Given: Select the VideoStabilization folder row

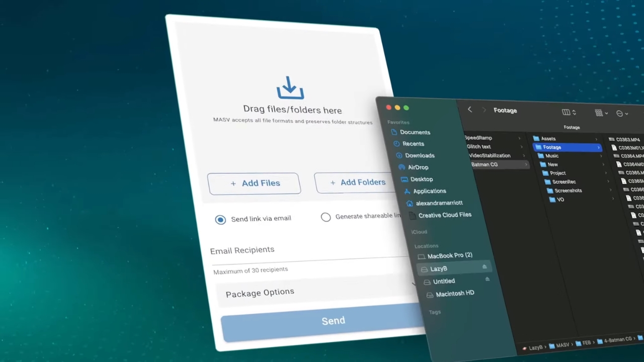Looking at the screenshot, I should (497, 156).
